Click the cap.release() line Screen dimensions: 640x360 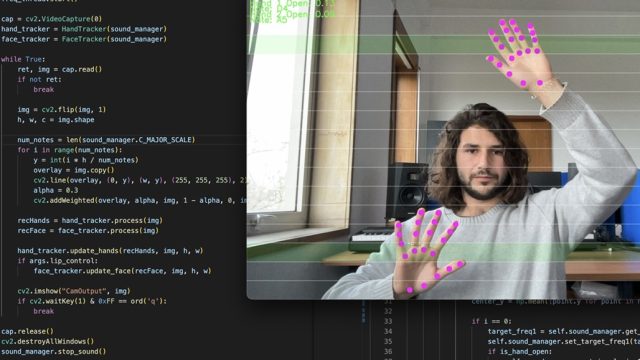click(x=27, y=331)
